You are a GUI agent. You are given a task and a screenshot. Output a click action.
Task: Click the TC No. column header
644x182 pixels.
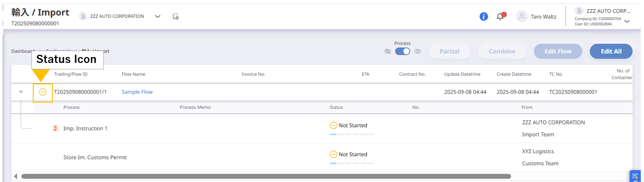tap(556, 74)
